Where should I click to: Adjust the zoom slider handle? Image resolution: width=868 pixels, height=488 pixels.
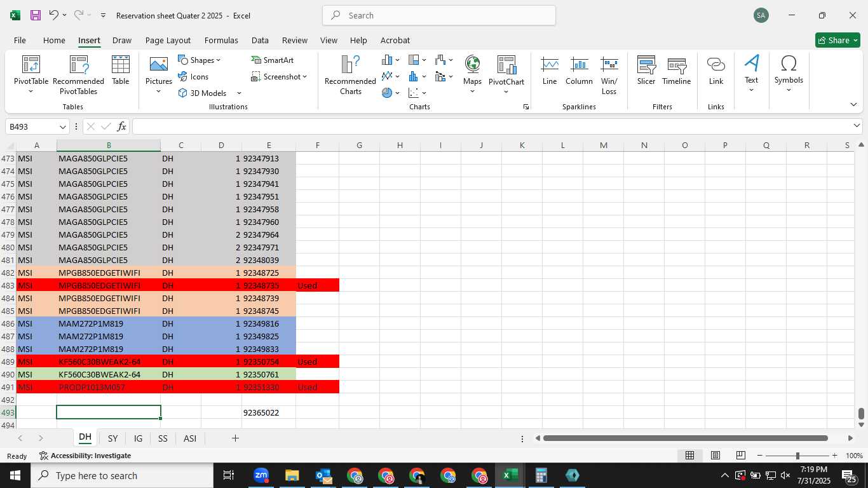[797, 456]
